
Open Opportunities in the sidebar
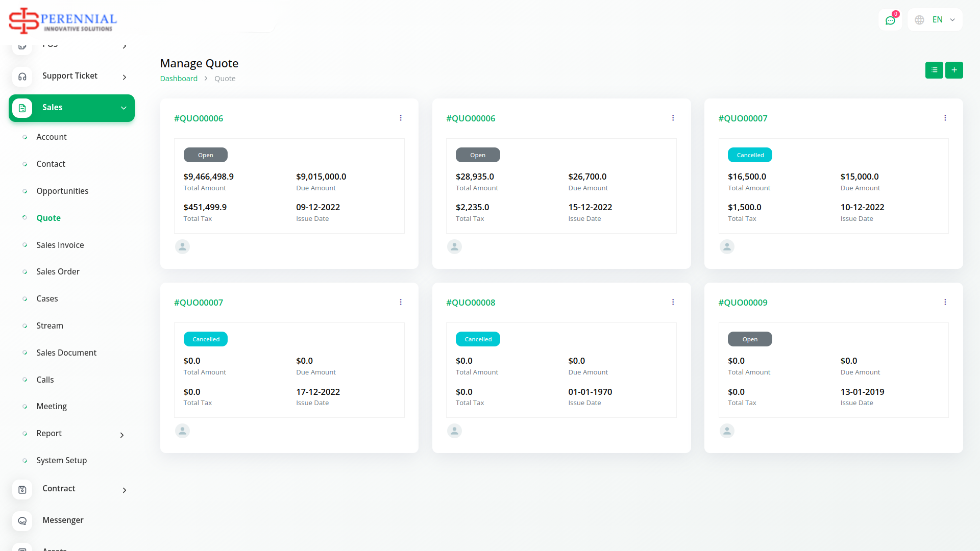click(x=62, y=191)
